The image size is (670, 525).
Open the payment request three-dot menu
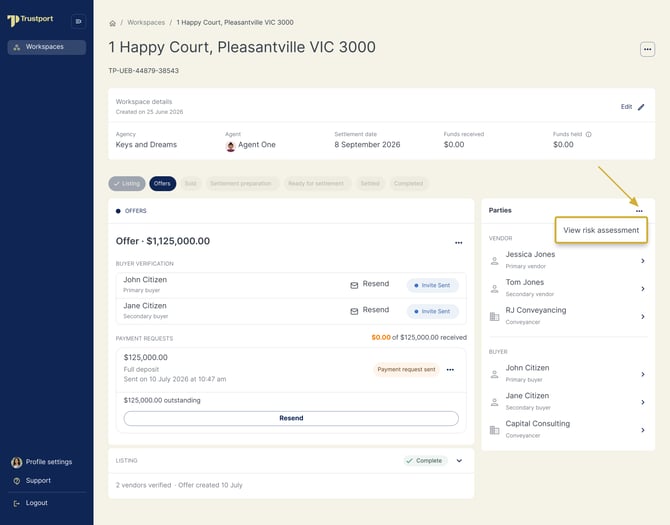coord(450,370)
